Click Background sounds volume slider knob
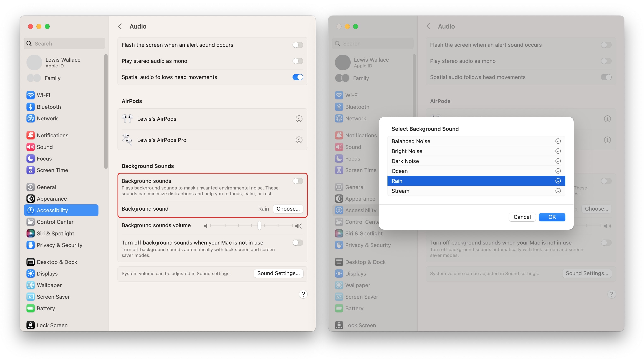The width and height of the screenshot is (644, 362). (259, 226)
